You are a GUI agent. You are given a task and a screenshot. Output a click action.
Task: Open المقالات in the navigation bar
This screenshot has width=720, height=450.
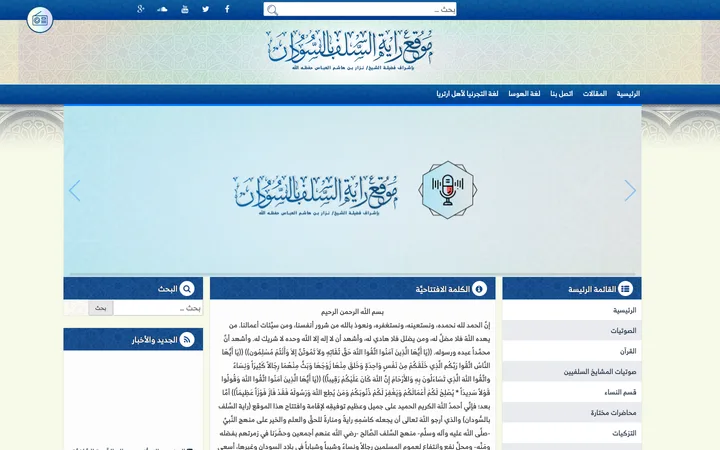coord(595,94)
